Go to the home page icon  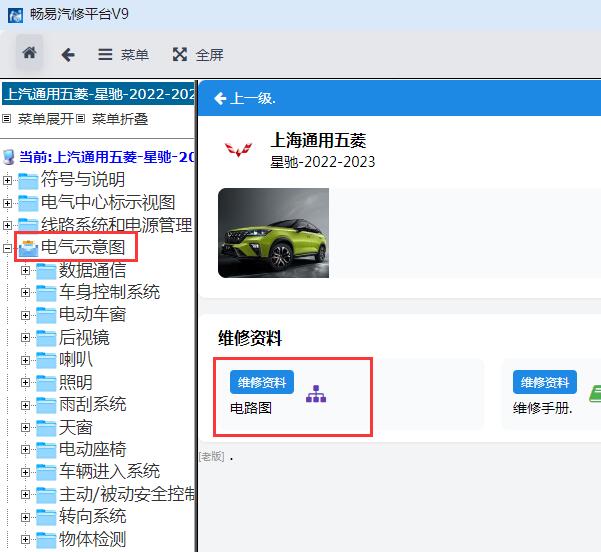pos(30,53)
